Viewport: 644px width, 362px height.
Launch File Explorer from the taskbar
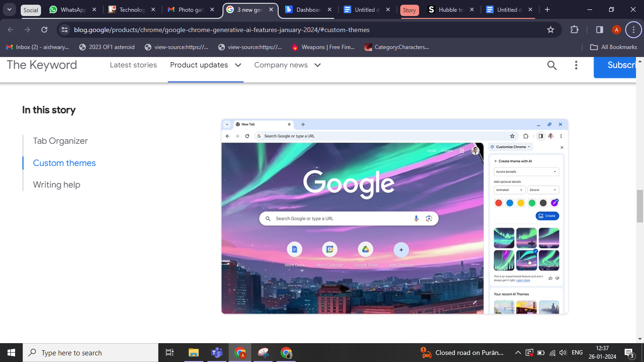click(x=193, y=353)
